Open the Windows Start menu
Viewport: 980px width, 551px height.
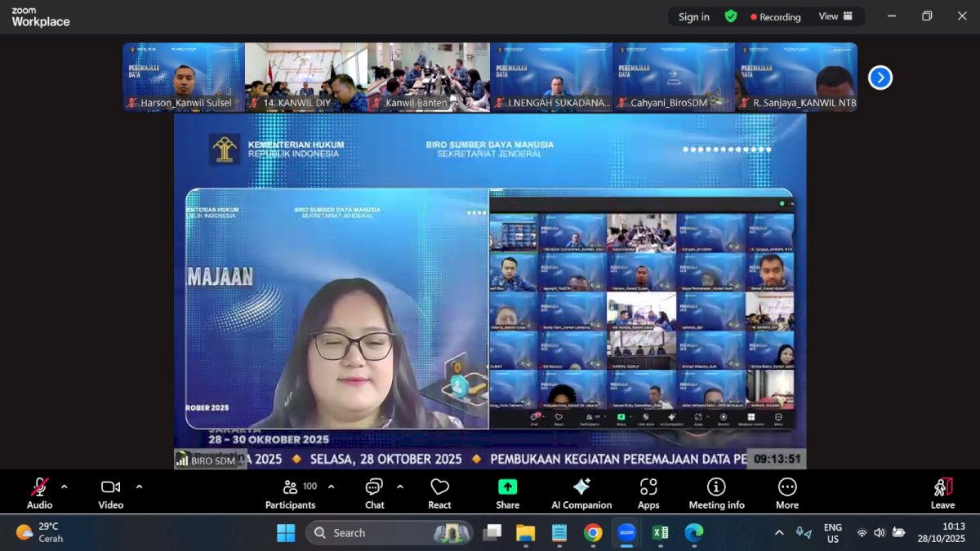pyautogui.click(x=285, y=532)
